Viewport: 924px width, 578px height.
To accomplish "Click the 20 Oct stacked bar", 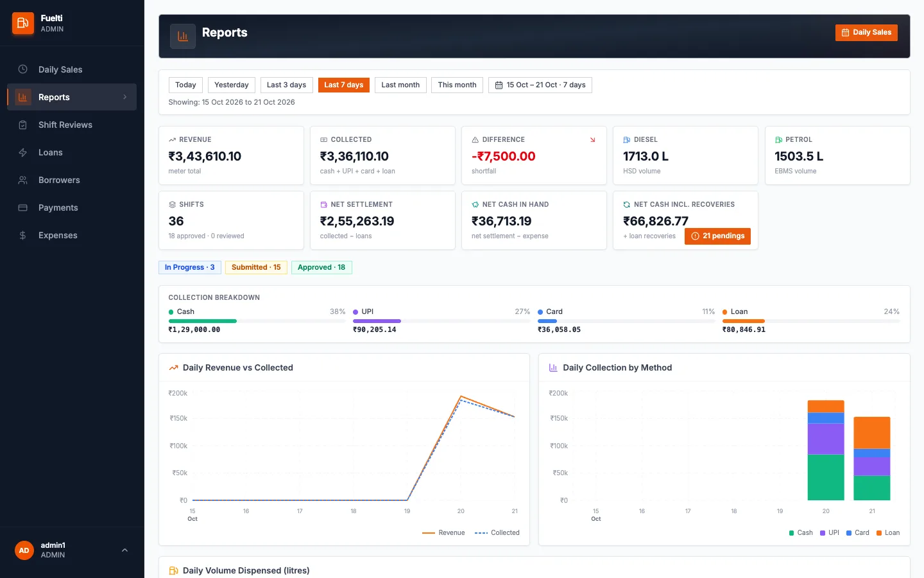I will [826, 450].
